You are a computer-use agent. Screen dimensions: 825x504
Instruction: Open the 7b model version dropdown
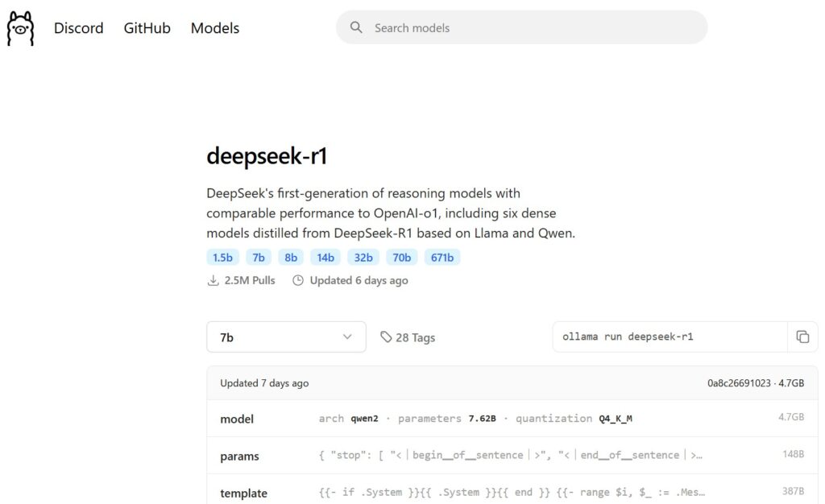click(x=286, y=337)
